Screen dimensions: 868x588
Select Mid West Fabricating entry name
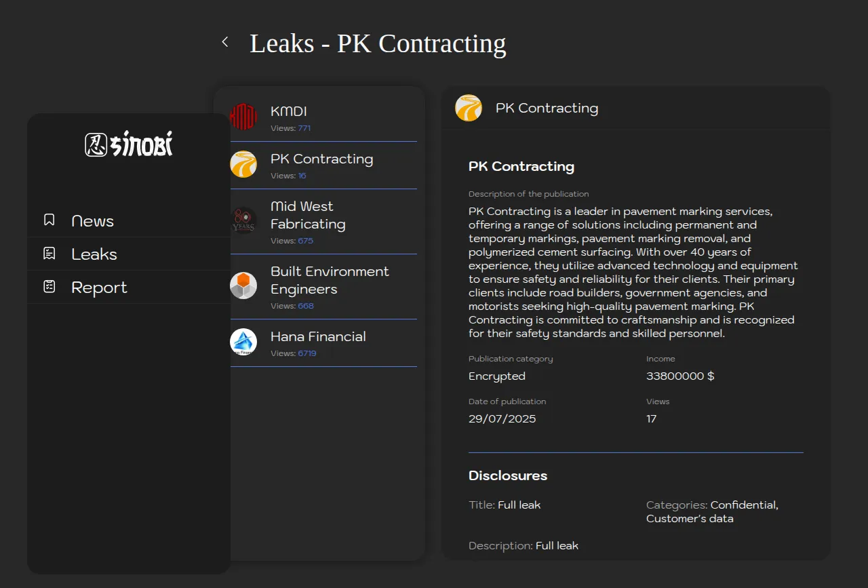coord(308,215)
